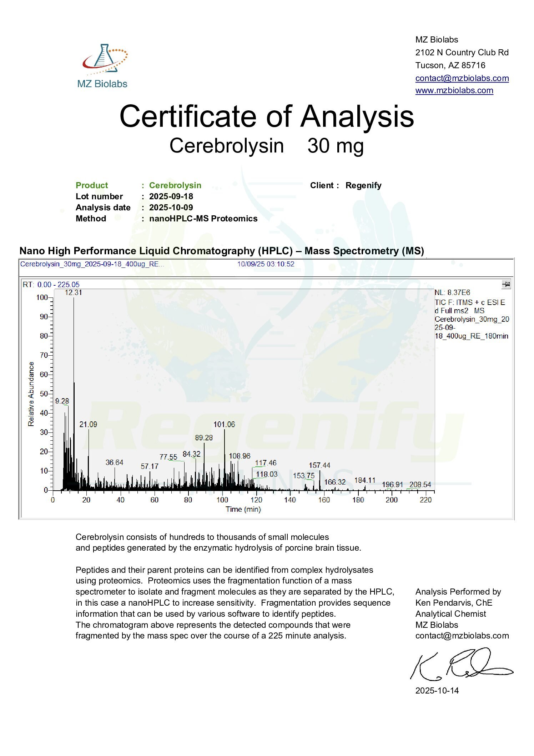Open the www.mzbiolabs.com website link

(x=454, y=90)
